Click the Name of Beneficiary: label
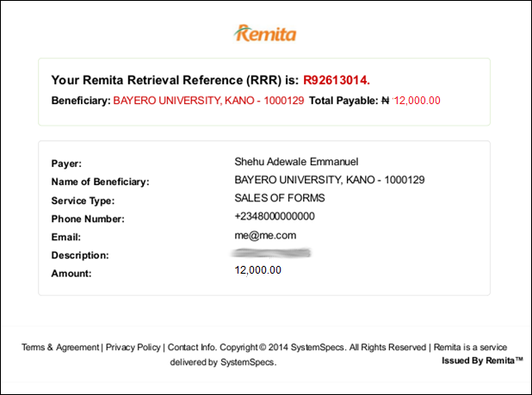Image resolution: width=532 pixels, height=395 pixels. coord(101,182)
